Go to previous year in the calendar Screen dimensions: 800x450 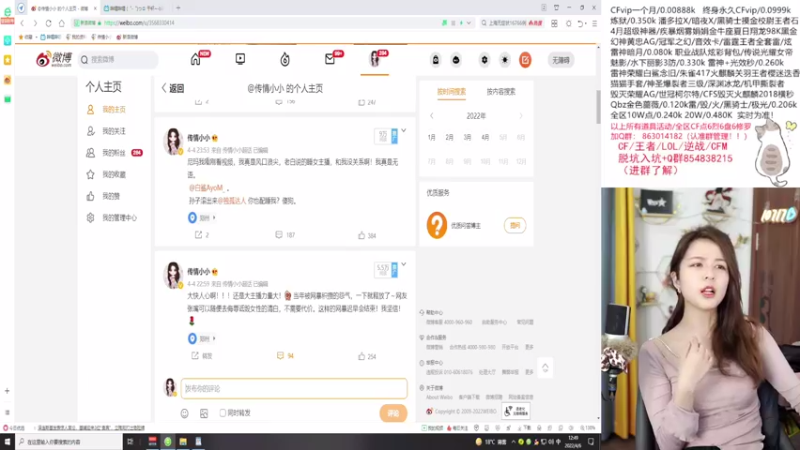[432, 116]
